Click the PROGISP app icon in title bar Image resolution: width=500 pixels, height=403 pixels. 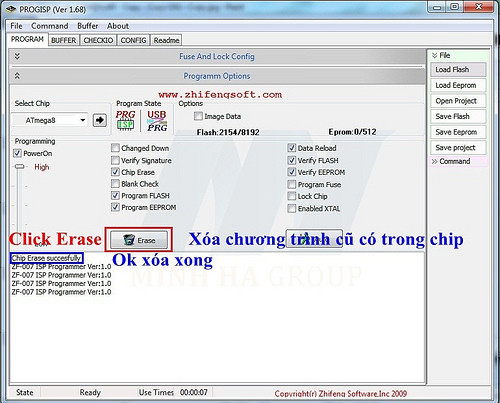click(x=11, y=9)
